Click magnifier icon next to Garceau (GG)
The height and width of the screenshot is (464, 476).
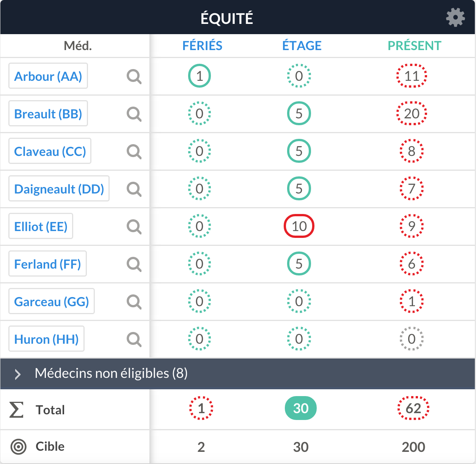[x=134, y=302]
